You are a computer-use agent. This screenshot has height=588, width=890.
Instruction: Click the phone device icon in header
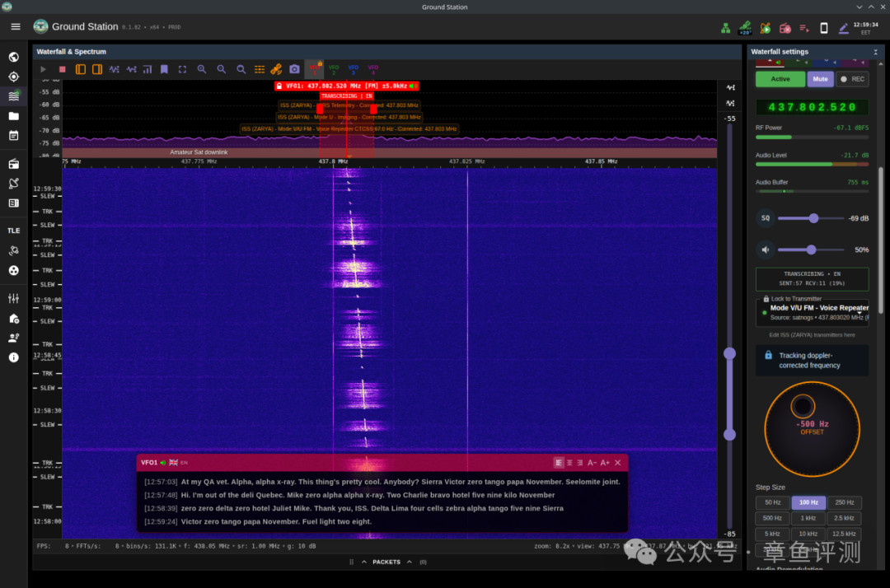point(824,28)
